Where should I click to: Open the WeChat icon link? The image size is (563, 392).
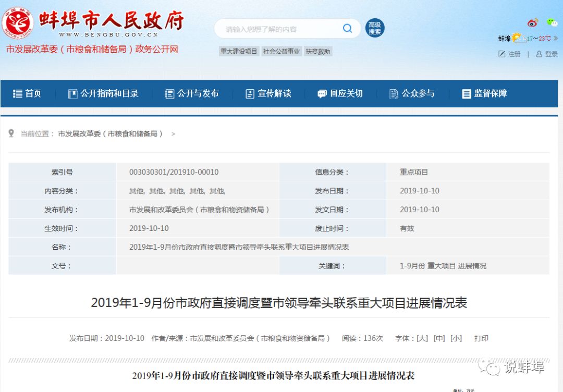pos(552,22)
